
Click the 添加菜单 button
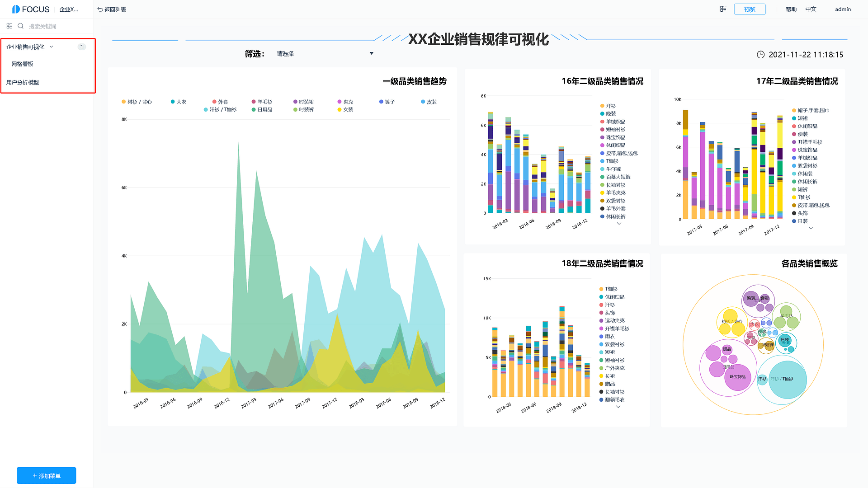coord(47,475)
